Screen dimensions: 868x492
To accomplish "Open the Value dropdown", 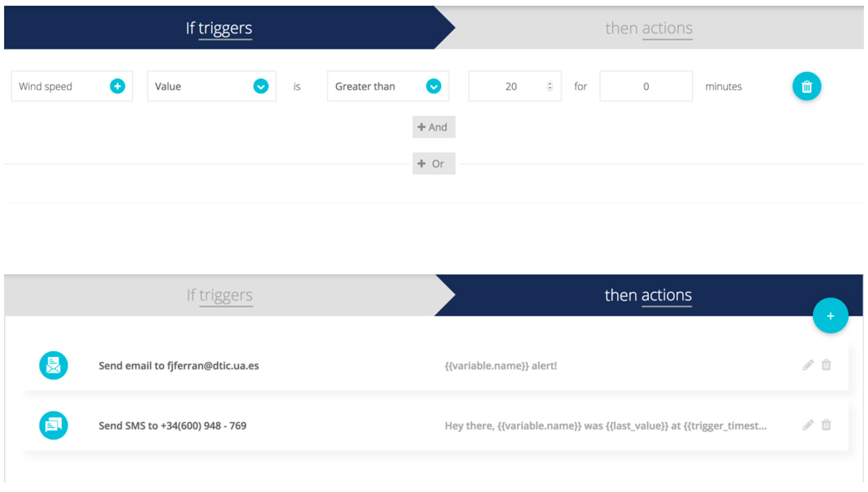I will (260, 86).
